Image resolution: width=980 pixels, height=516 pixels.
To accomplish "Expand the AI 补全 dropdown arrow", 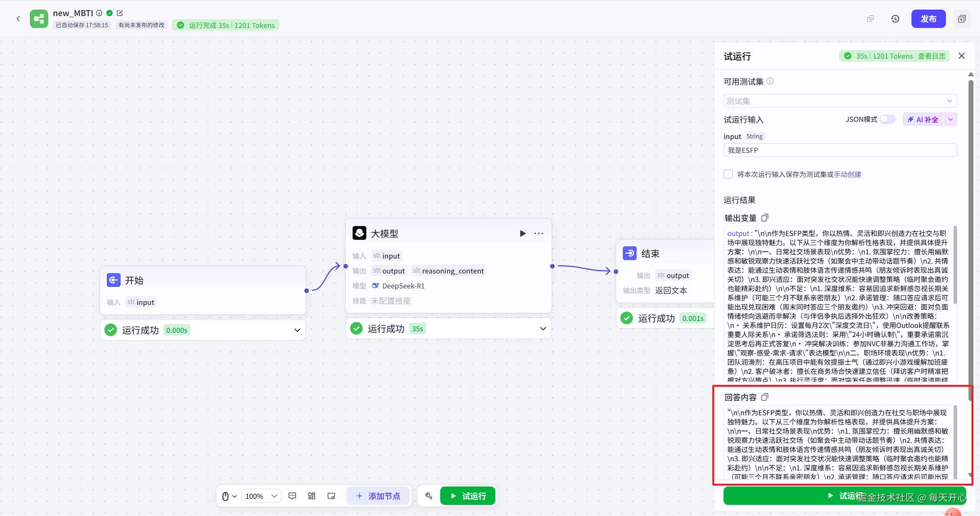I will pos(951,119).
